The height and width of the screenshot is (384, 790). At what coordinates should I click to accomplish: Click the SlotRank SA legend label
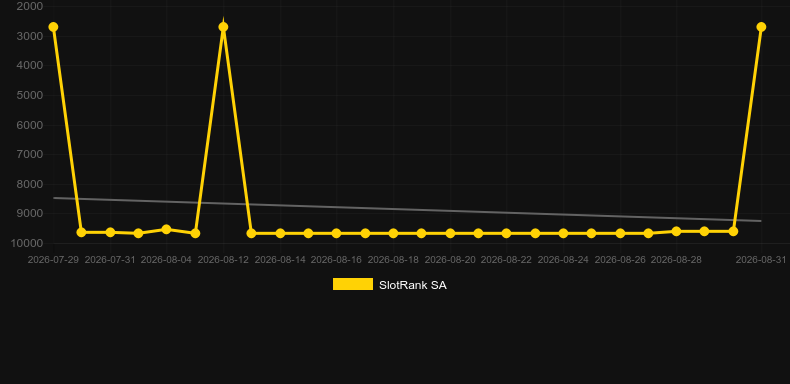point(413,285)
